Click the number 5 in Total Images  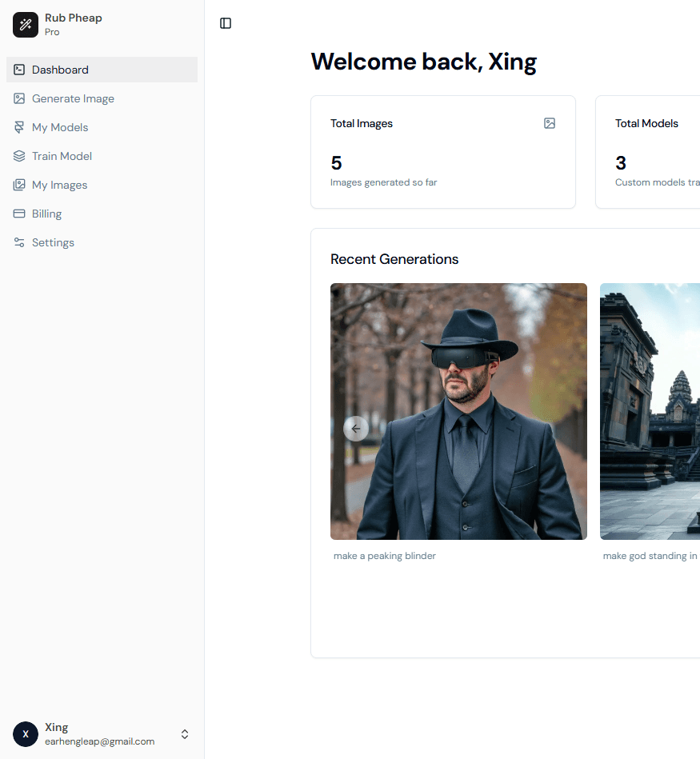(337, 163)
